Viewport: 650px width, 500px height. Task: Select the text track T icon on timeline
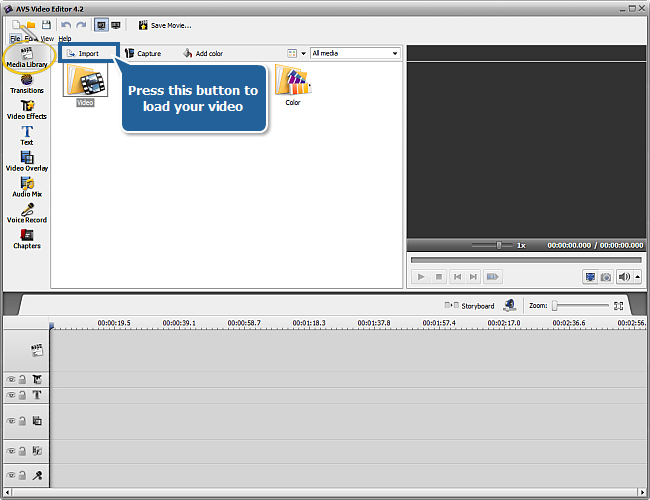[x=37, y=395]
